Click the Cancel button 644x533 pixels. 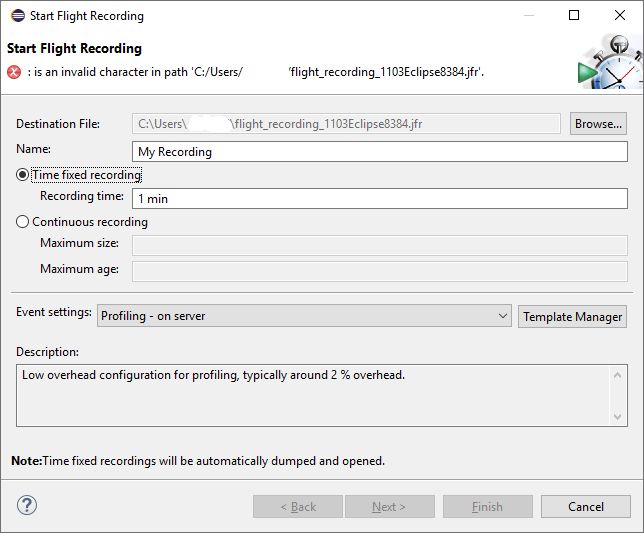[x=585, y=506]
